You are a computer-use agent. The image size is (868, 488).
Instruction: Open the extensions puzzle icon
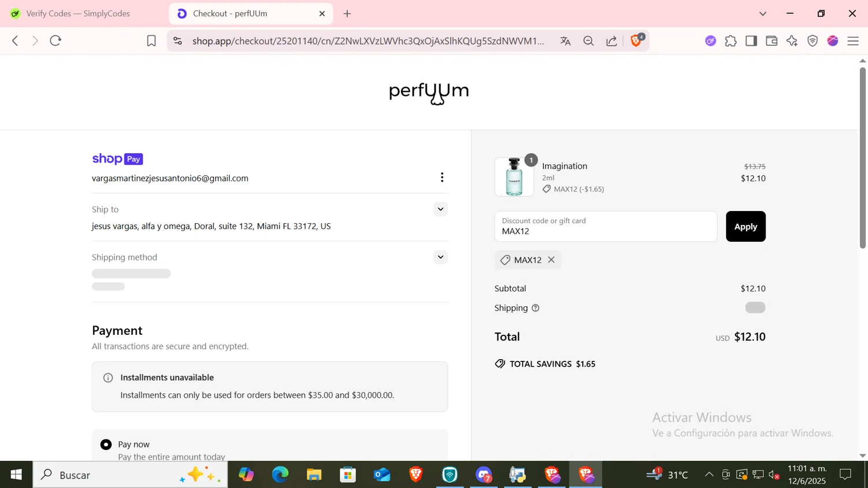pyautogui.click(x=731, y=41)
